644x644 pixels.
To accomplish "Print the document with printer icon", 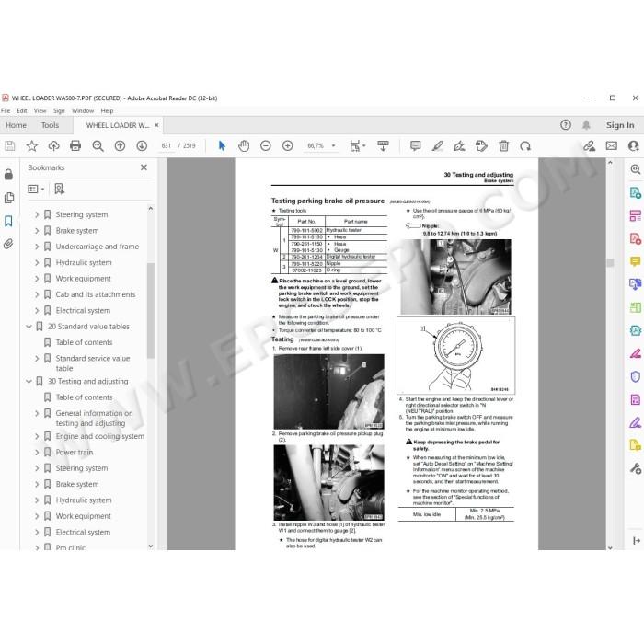I will [x=75, y=145].
